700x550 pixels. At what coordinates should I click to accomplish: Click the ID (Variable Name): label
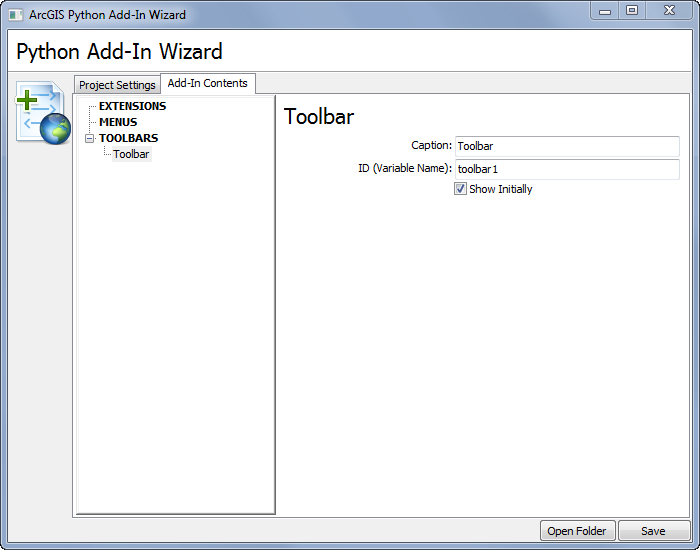click(x=405, y=169)
